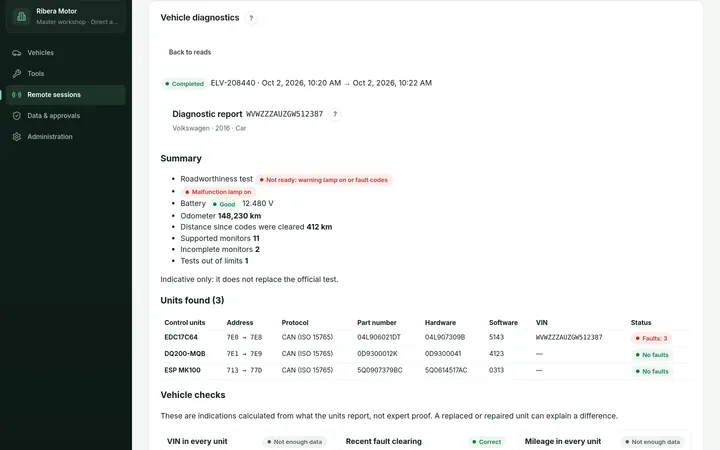Click session ID ELV-208440 text
The image size is (720, 450).
coord(233,83)
